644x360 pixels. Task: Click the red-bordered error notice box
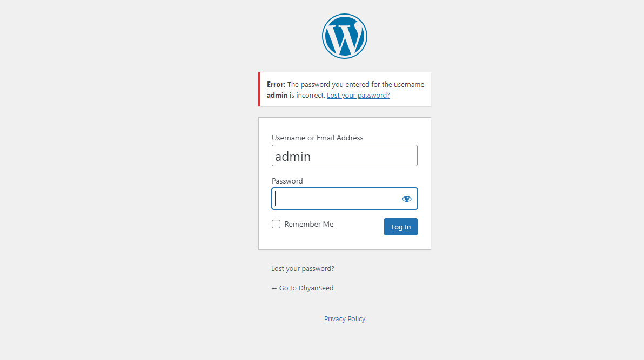[345, 90]
